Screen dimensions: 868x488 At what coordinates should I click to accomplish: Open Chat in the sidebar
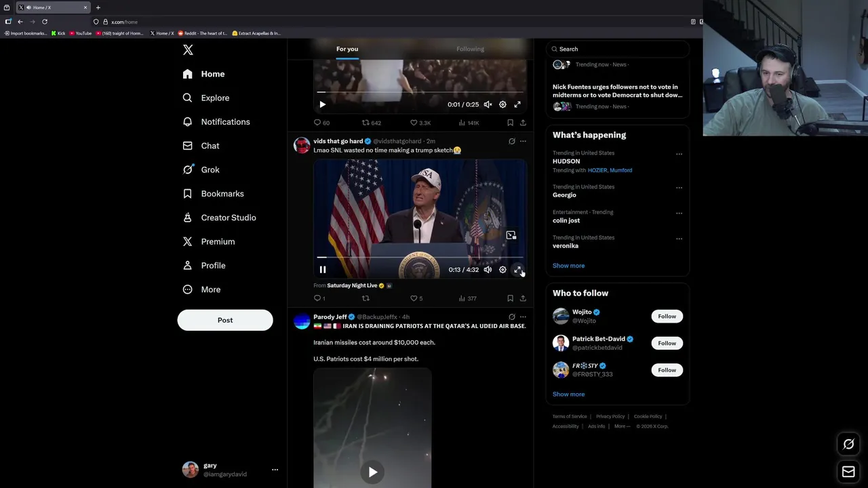(x=201, y=146)
